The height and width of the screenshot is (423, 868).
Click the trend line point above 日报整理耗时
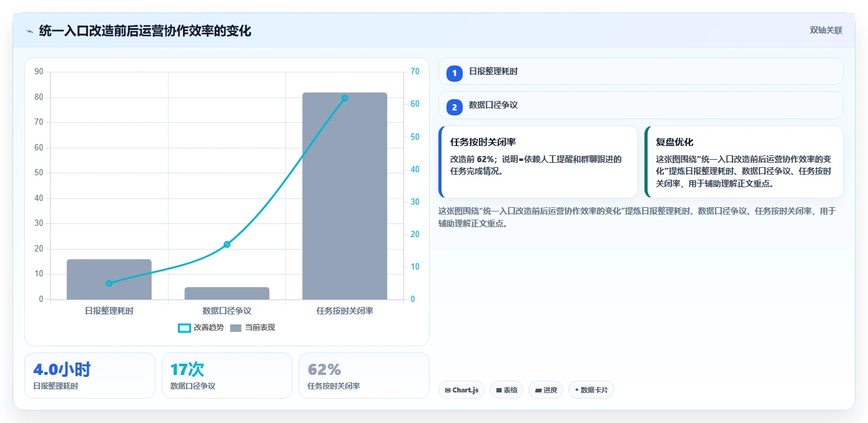tap(109, 283)
